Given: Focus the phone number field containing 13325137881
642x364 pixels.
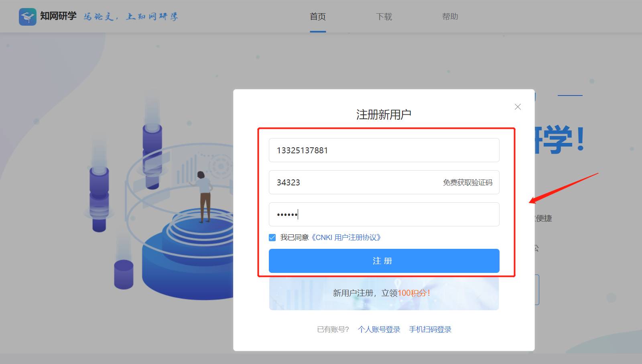Looking at the screenshot, I should tap(383, 150).
